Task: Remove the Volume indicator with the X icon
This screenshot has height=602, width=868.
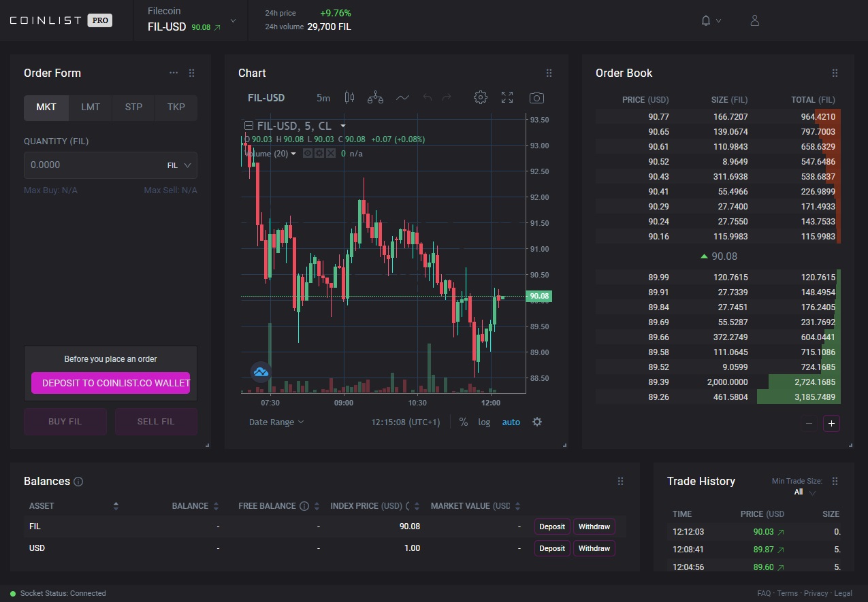Action: (x=331, y=154)
